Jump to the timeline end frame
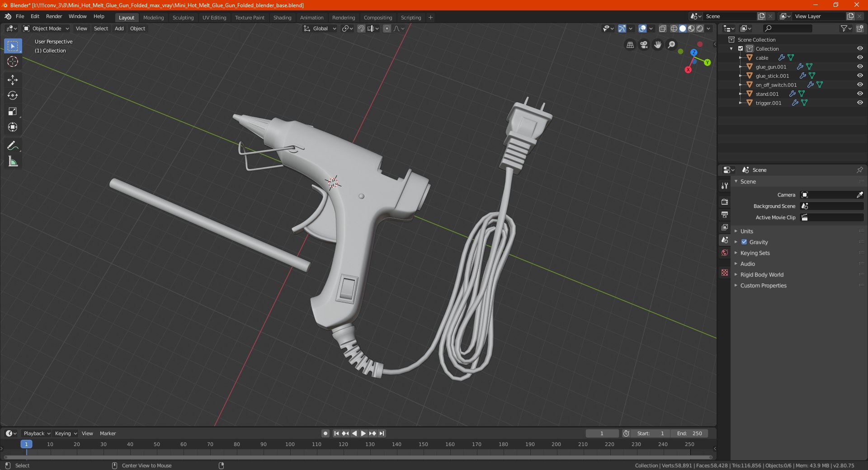The image size is (868, 470). coord(382,433)
